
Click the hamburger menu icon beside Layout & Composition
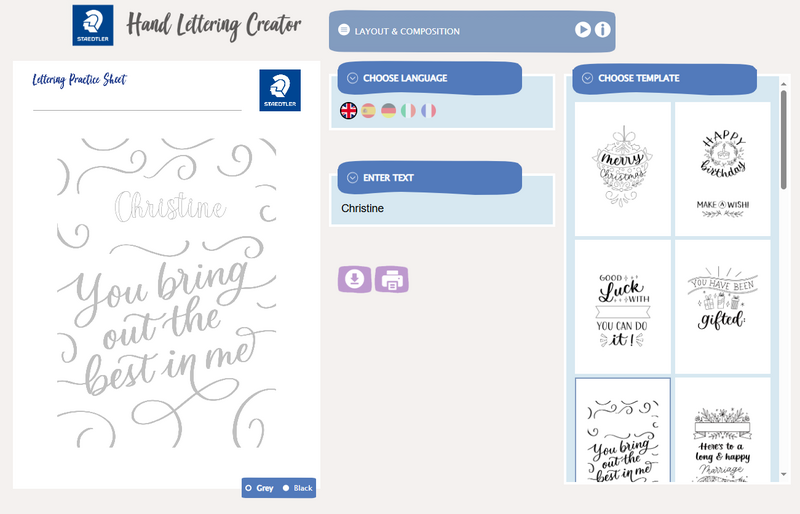coord(344,30)
